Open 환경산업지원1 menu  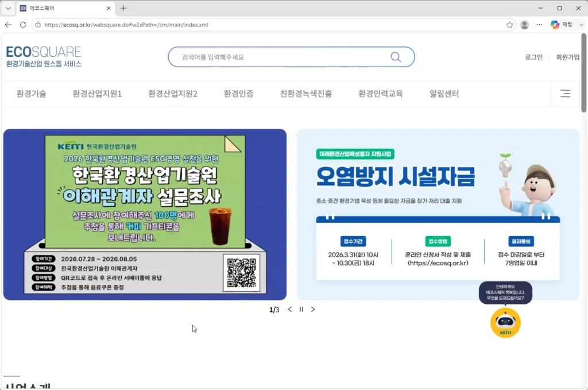[97, 94]
